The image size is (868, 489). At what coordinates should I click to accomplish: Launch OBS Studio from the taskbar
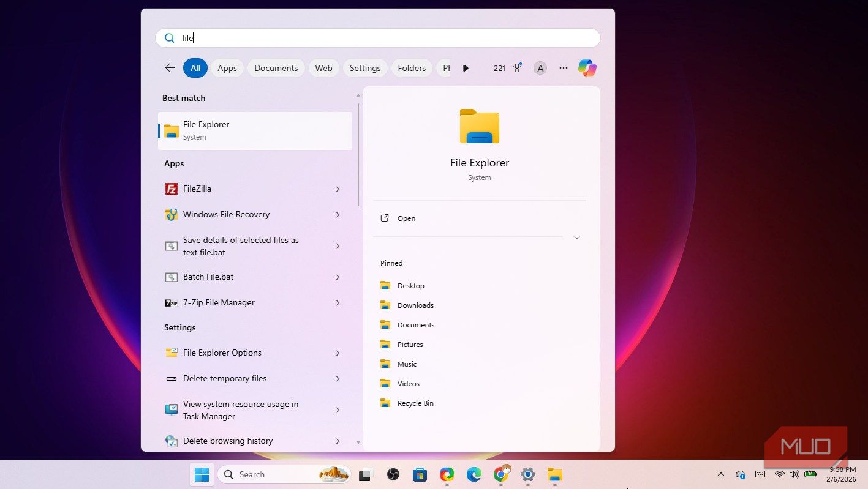click(393, 474)
